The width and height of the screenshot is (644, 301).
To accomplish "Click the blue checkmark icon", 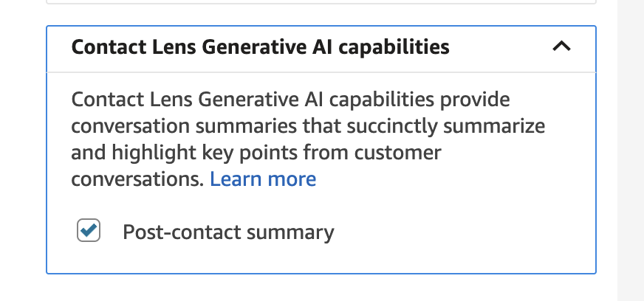I will click(89, 231).
